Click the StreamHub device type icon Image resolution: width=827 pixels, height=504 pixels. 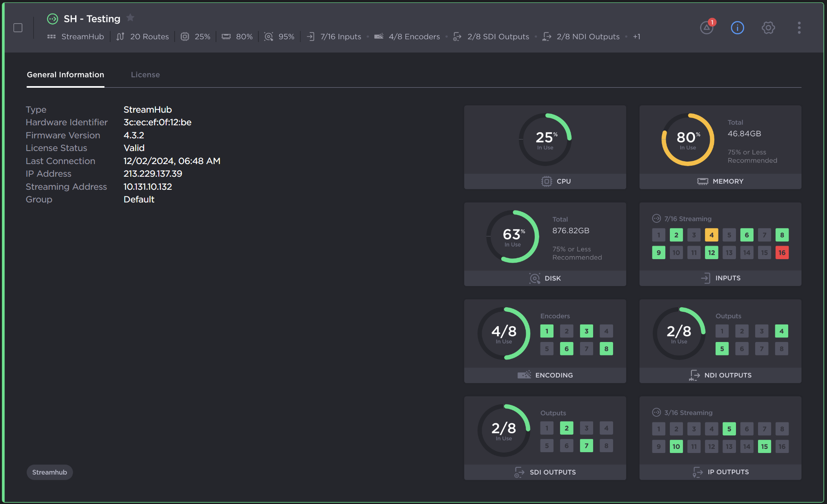[51, 37]
